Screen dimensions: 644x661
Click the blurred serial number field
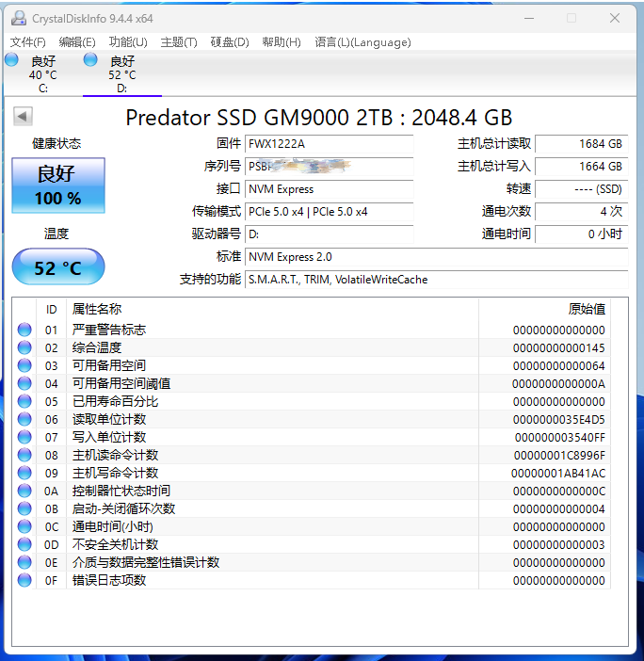330,167
